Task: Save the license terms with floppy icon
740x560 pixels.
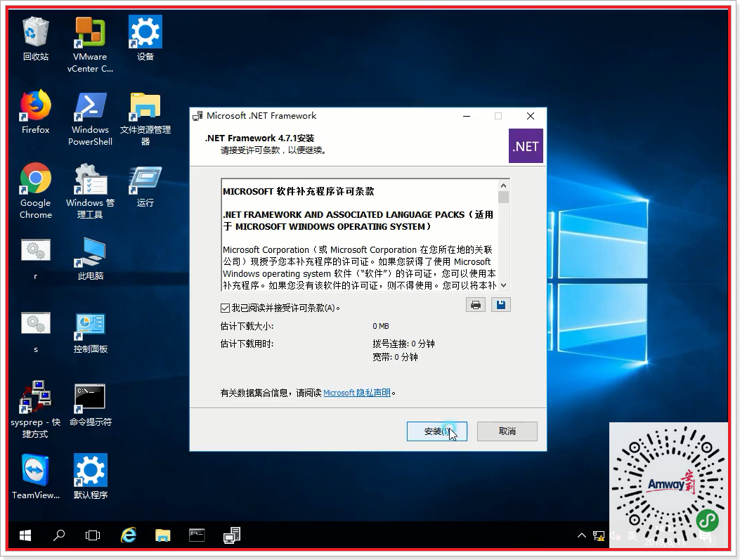Action: coord(501,305)
